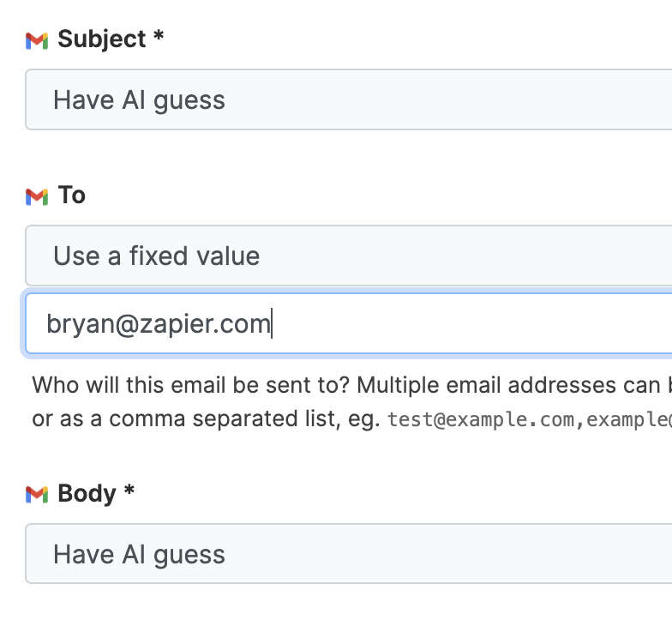Screen dimensions: 672x638
Task: Click the Gmail icon beside To
Action: click(37, 197)
